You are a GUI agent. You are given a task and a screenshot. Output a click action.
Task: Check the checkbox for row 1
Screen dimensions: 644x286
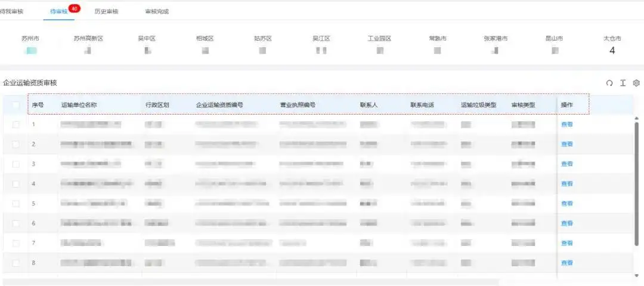[x=16, y=124]
